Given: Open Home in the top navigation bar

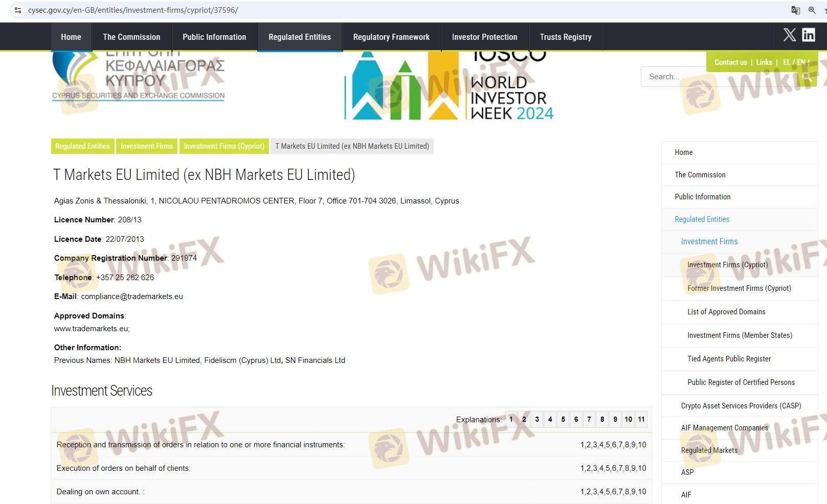Looking at the screenshot, I should pyautogui.click(x=71, y=37).
